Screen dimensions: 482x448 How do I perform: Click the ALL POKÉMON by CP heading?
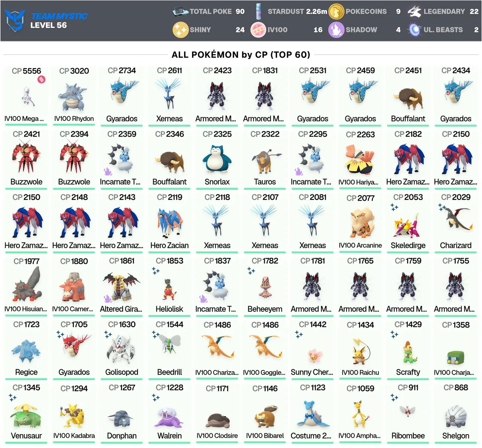pyautogui.click(x=241, y=55)
